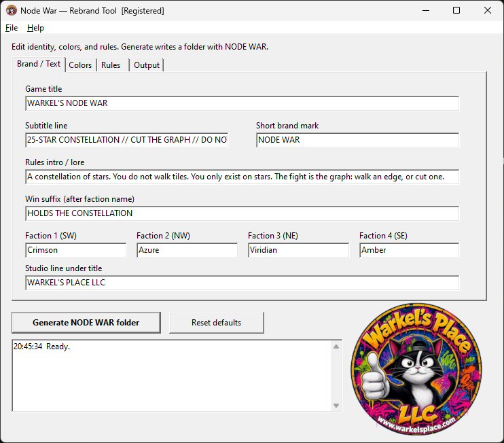This screenshot has height=443, width=504.
Task: Click the log scrollbar up arrow
Action: 336,347
